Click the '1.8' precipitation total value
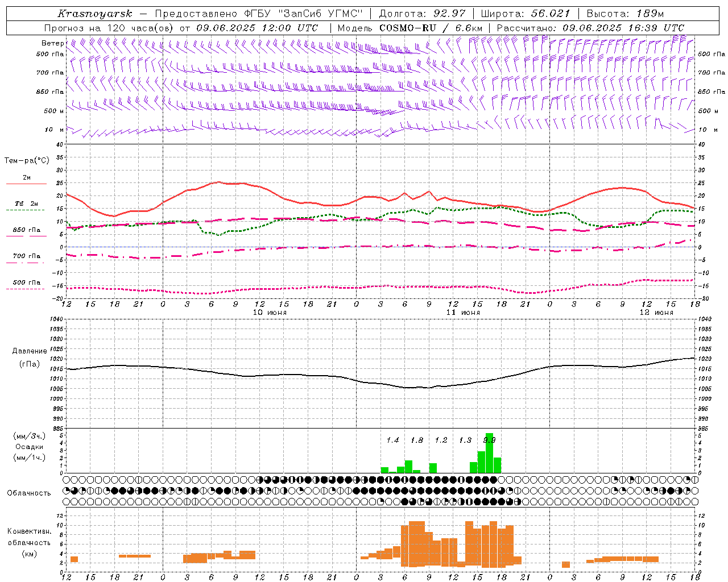The height and width of the screenshot is (582, 728). click(417, 440)
